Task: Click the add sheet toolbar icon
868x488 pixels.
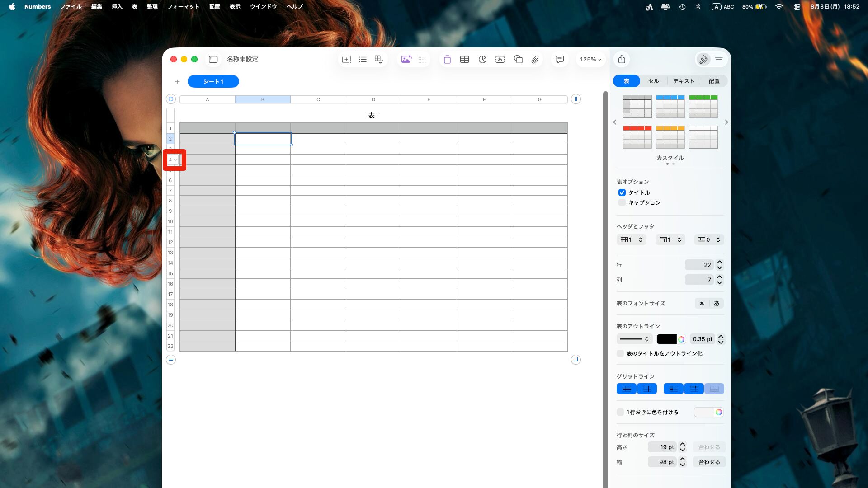Action: (x=346, y=59)
